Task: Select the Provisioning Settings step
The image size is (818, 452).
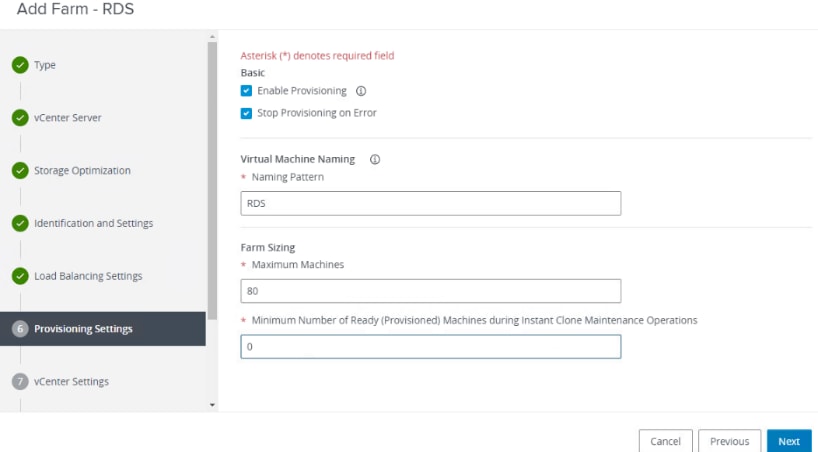Action: coord(103,329)
